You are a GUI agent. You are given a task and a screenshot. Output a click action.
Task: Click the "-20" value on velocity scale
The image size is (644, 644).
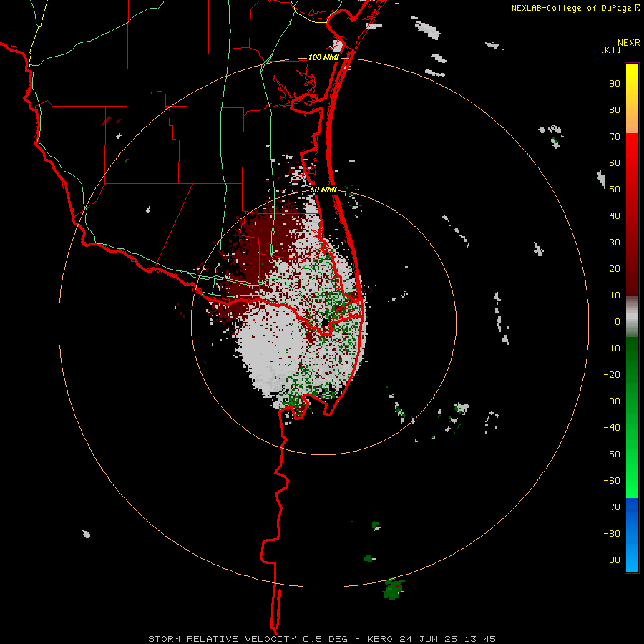tap(612, 374)
